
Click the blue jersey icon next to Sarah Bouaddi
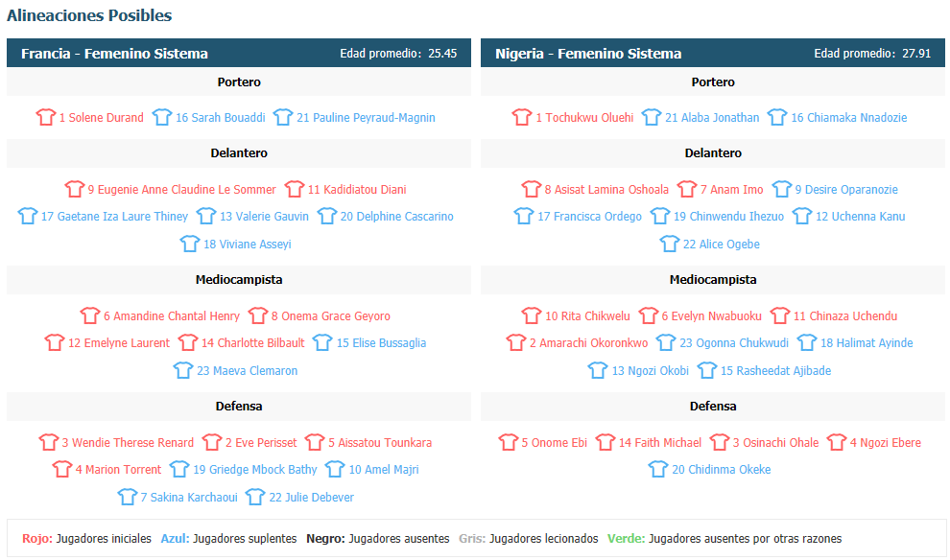point(162,117)
